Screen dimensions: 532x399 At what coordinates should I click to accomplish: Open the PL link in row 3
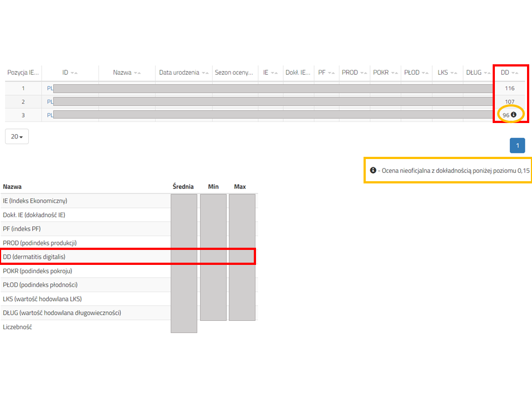pos(50,115)
